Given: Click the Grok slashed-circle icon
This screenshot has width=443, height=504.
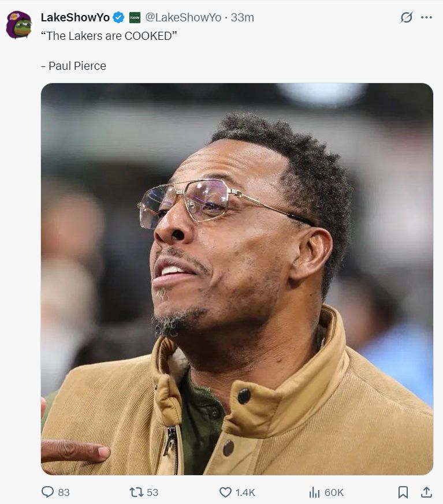Looking at the screenshot, I should tap(407, 17).
